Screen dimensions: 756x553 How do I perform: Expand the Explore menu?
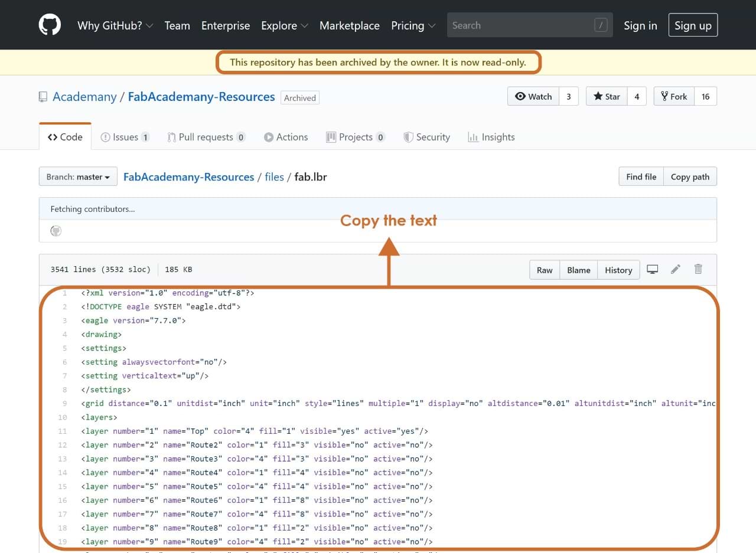pos(285,25)
